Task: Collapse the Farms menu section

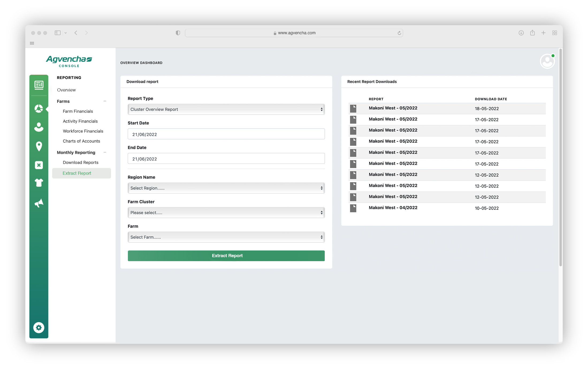Action: click(105, 101)
